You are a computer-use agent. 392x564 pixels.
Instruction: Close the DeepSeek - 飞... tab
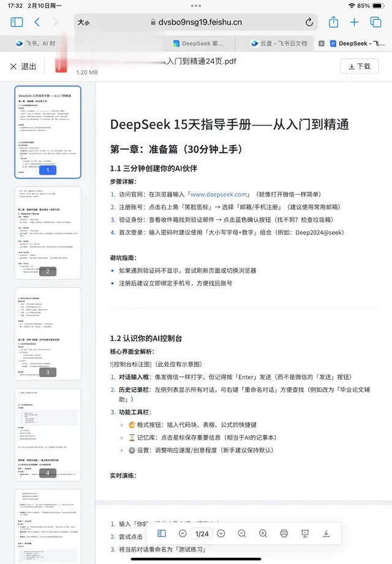click(x=322, y=43)
